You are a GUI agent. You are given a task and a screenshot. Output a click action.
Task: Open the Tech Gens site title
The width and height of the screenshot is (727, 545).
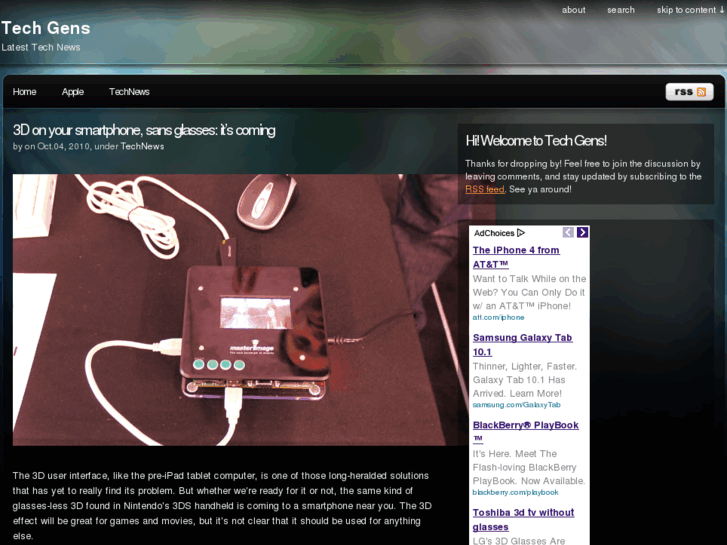[x=45, y=28]
